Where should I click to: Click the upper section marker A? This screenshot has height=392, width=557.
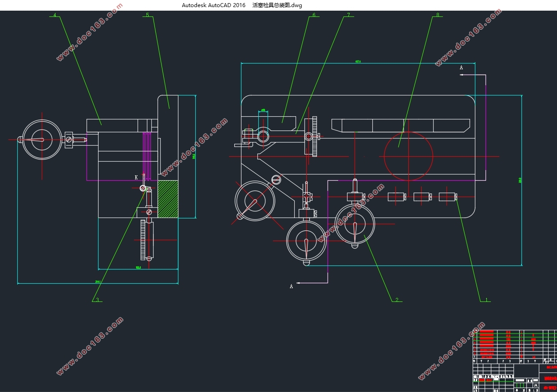pos(461,67)
